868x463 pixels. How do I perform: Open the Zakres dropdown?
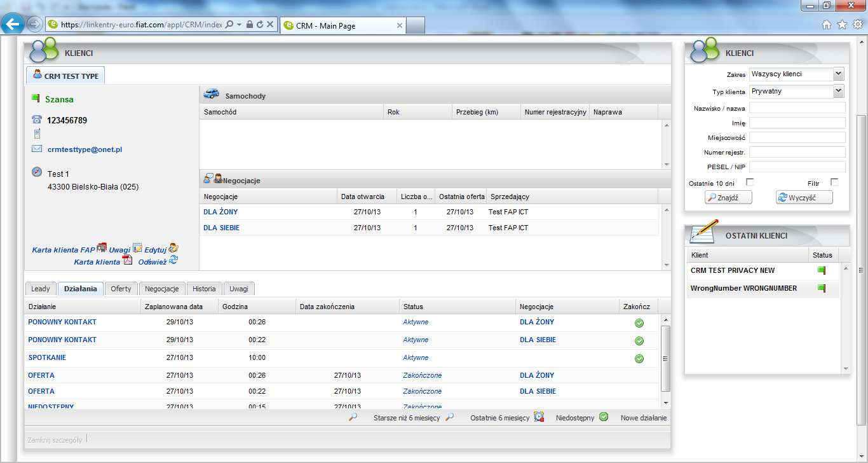(838, 74)
